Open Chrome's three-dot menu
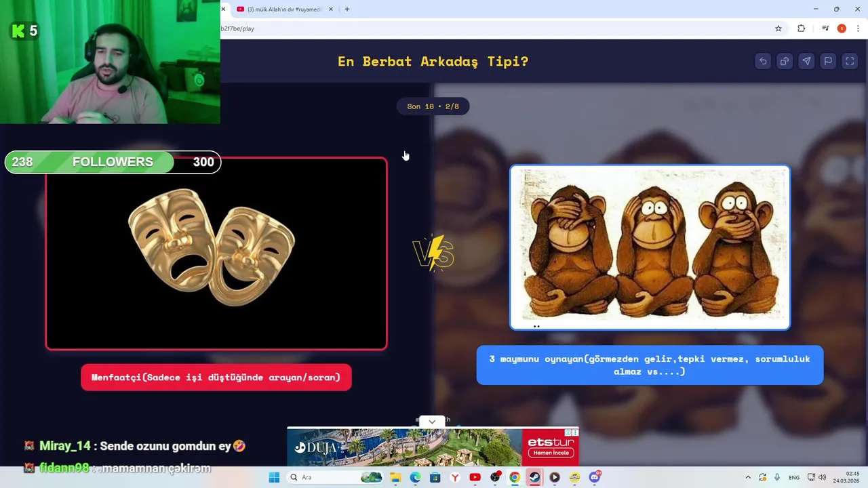This screenshot has height=488, width=868. 858,28
